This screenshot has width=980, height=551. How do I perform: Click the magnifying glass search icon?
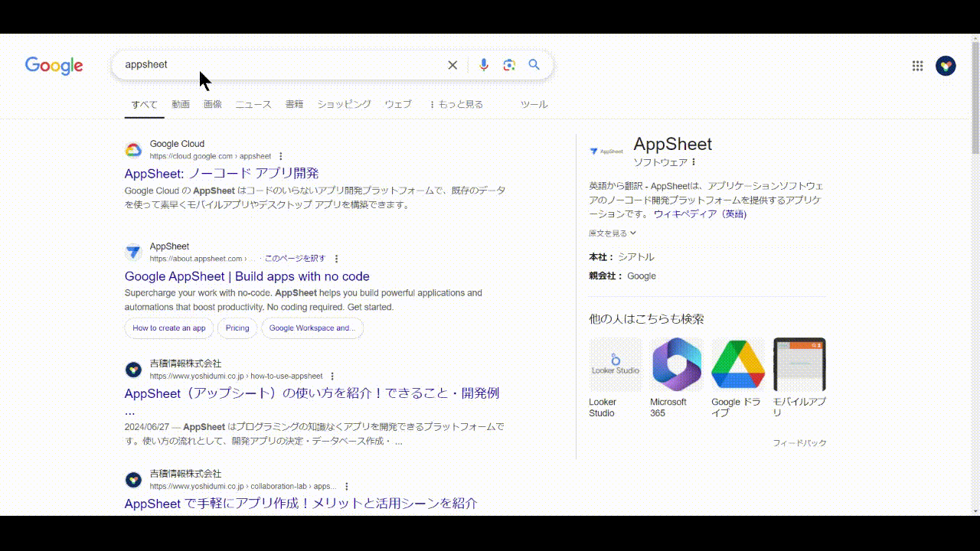click(x=534, y=65)
